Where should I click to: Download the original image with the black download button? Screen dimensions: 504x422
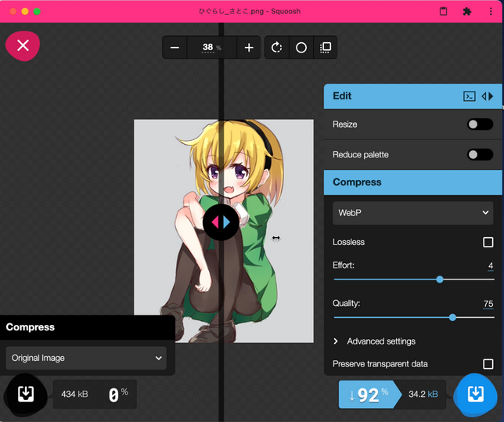tap(26, 394)
